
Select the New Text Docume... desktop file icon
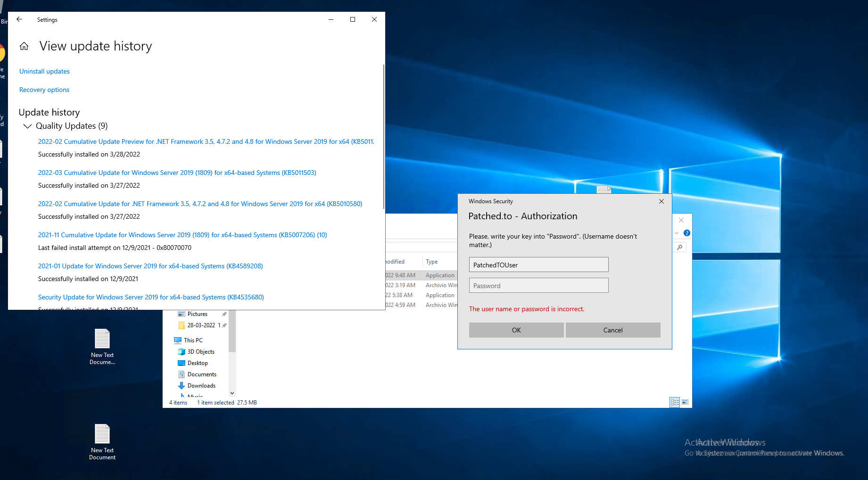102,339
